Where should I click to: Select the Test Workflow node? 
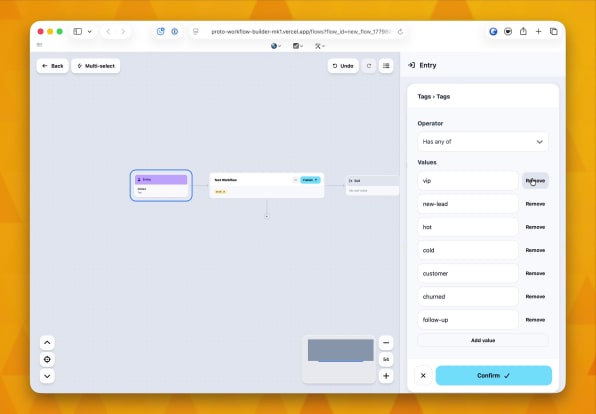tap(266, 185)
